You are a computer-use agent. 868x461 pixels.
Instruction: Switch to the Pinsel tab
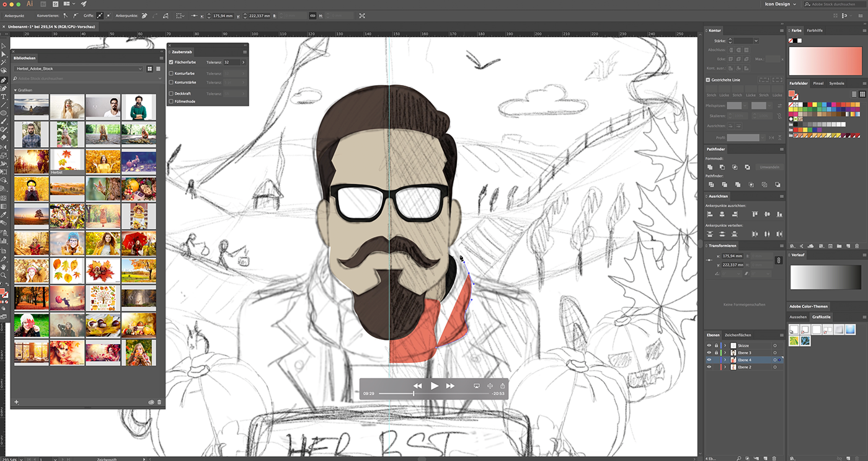pos(818,83)
